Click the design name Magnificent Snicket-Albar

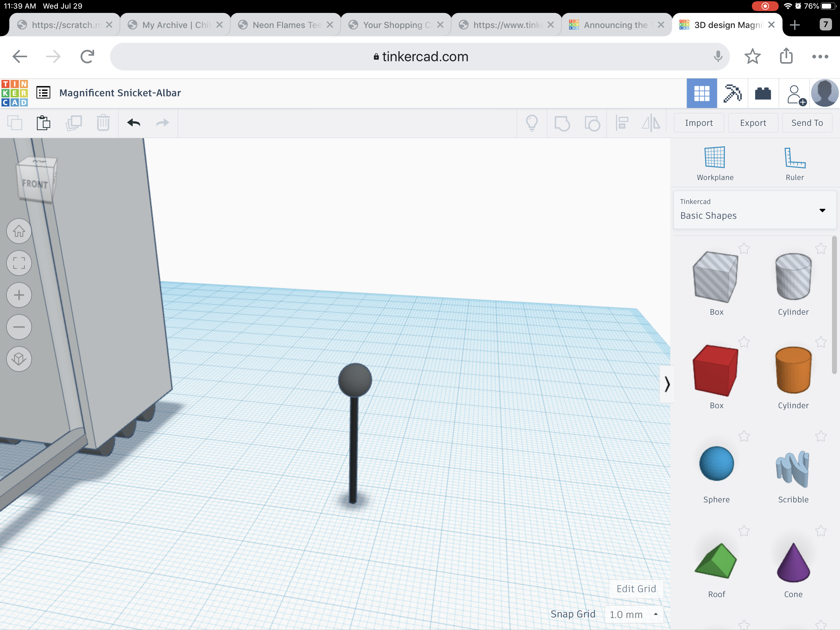[x=120, y=93]
